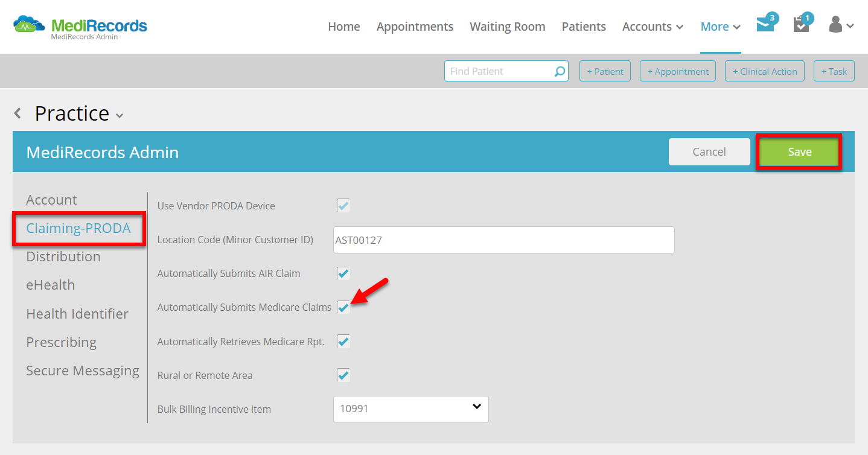The image size is (868, 455).
Task: Click the green Save button
Action: coord(799,152)
